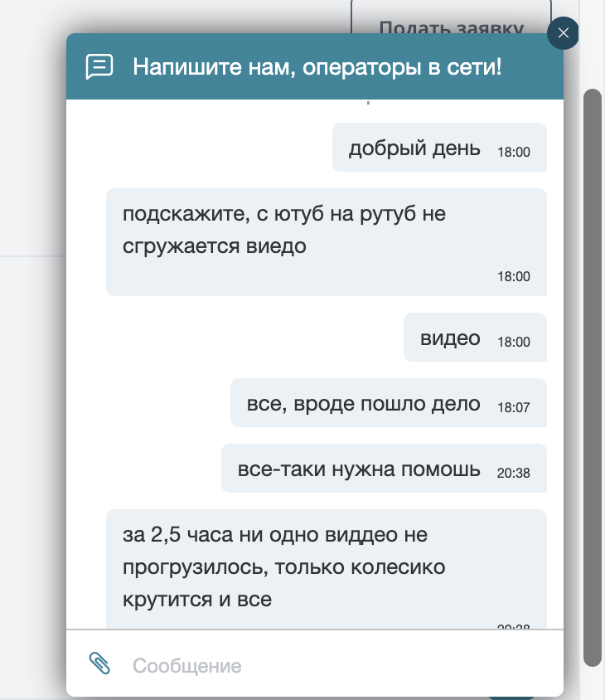The width and height of the screenshot is (605, 700).
Task: Select the все-таки нужна помошь message
Action: (359, 469)
